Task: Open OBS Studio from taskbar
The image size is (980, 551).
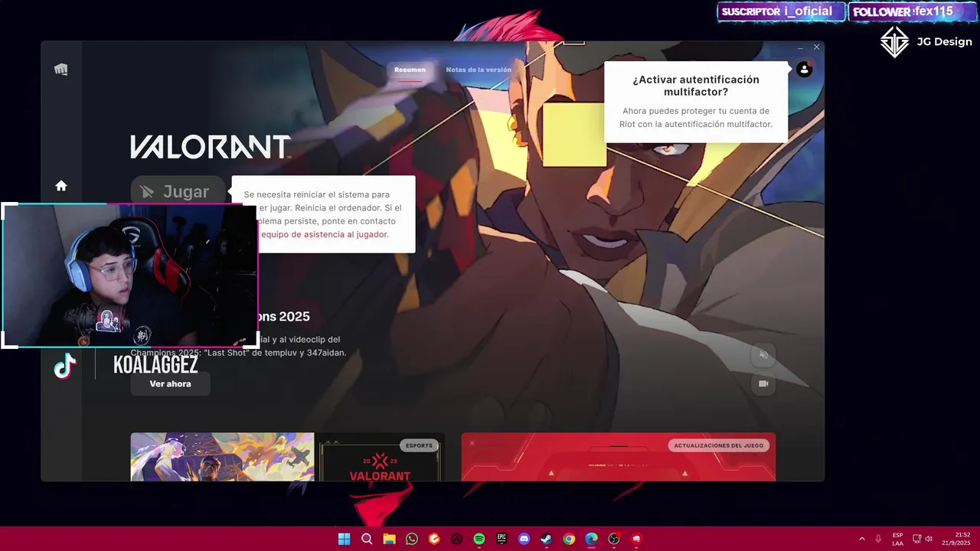Action: 614,539
